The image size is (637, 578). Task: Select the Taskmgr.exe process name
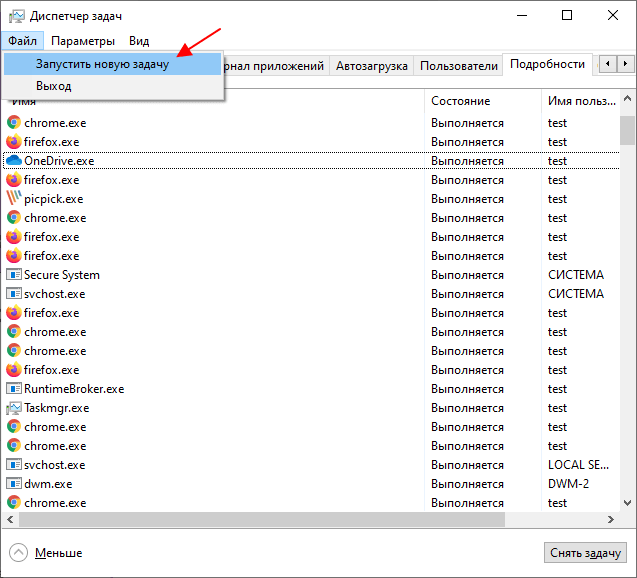tap(57, 408)
